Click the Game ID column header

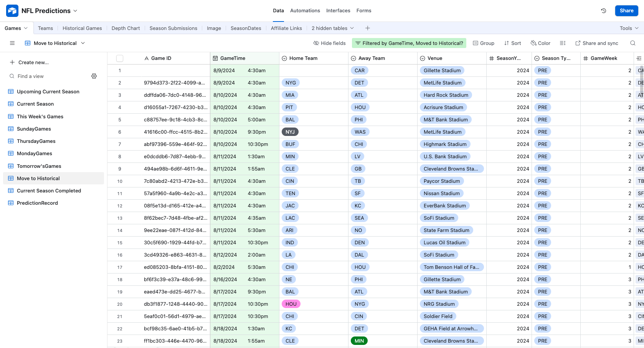[x=175, y=58]
